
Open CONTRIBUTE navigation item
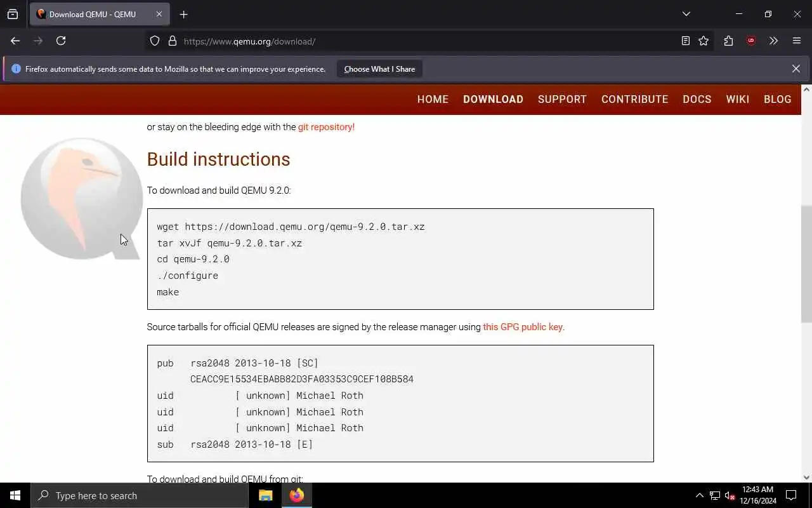point(634,99)
